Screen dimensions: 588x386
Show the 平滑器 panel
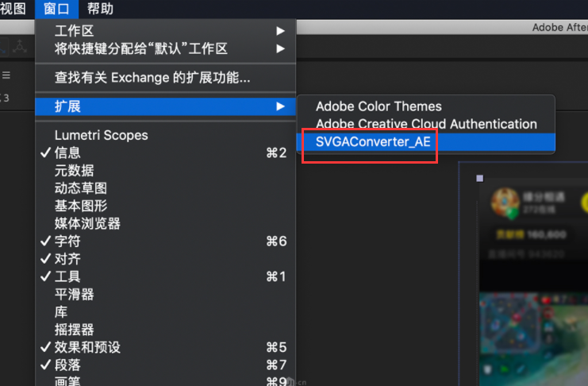click(165, 294)
